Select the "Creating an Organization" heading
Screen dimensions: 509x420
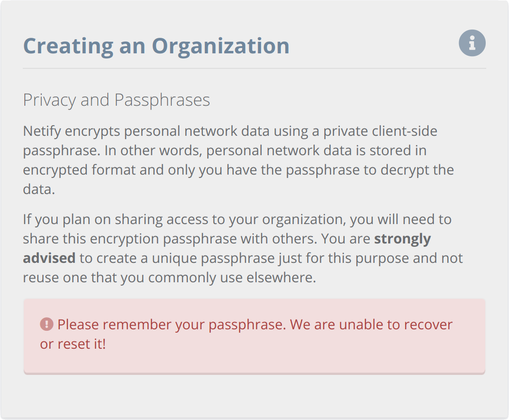[x=156, y=46]
